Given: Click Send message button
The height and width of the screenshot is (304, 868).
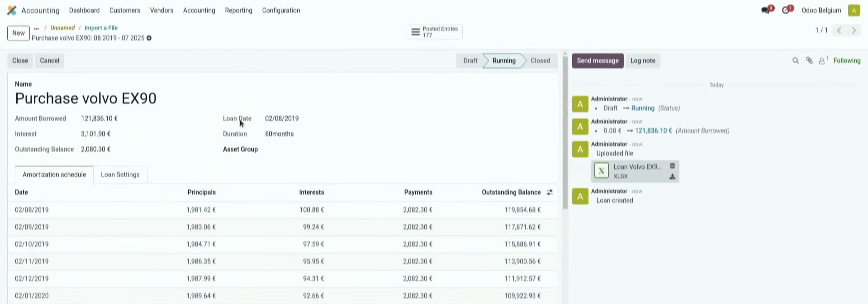Looking at the screenshot, I should pos(598,61).
